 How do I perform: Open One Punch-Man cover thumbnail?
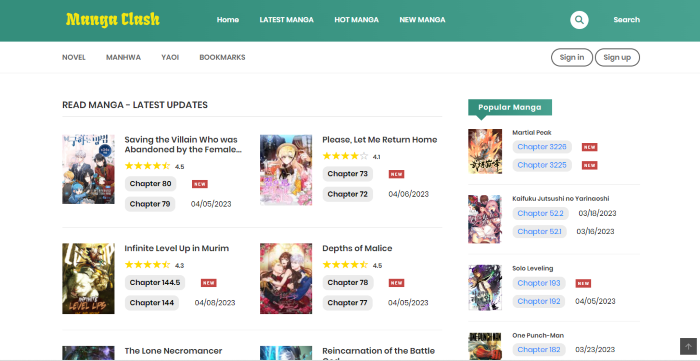click(x=485, y=346)
